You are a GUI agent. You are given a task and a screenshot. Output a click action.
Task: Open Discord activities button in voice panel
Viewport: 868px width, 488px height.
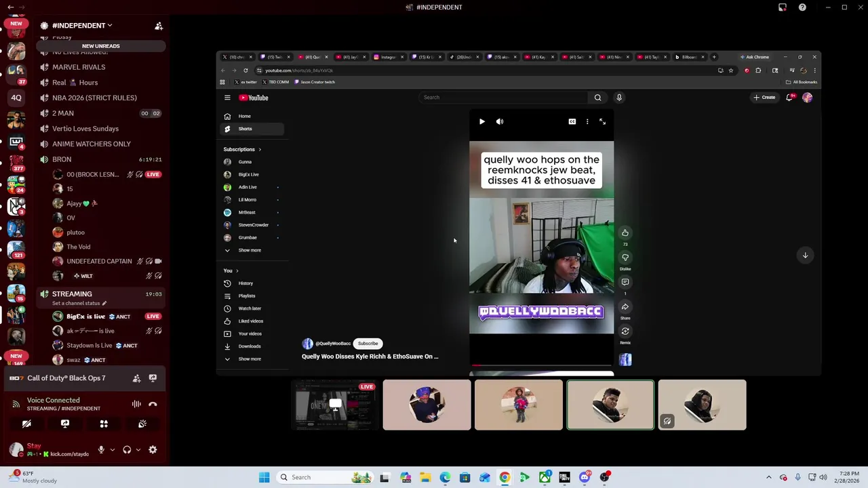[104, 424]
